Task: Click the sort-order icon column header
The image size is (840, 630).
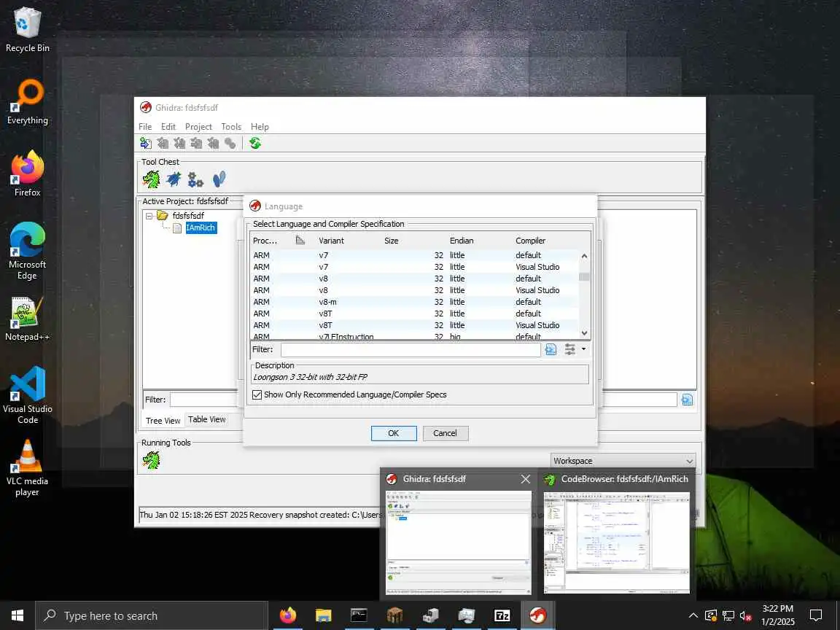Action: [x=300, y=241]
